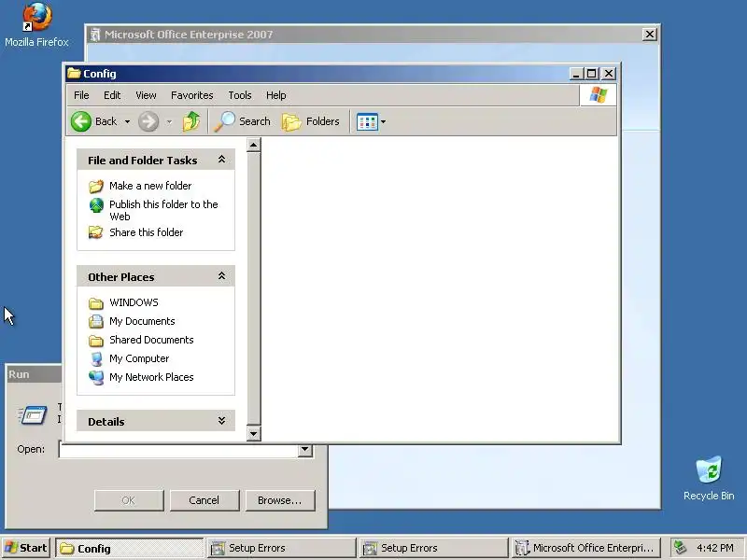The image size is (747, 560).
Task: Click the green Back arrow icon
Action: (81, 121)
